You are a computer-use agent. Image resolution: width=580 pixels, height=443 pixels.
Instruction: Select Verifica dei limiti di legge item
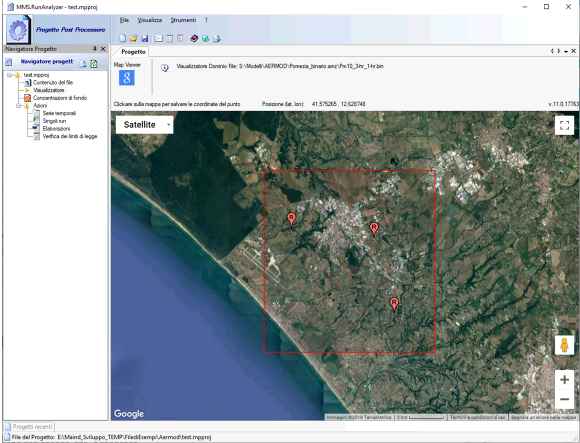70,136
